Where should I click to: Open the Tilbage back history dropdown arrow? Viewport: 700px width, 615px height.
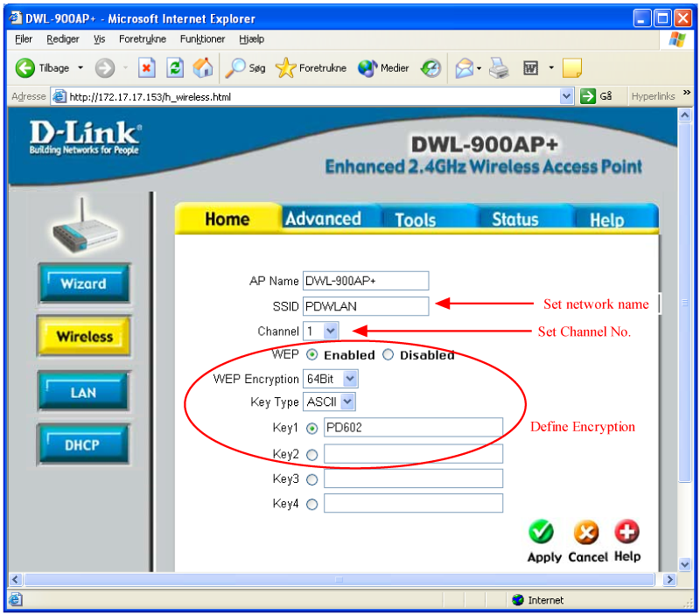tap(80, 68)
